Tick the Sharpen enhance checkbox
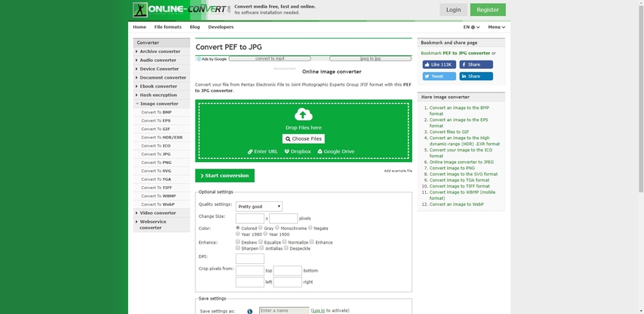 coord(238,248)
